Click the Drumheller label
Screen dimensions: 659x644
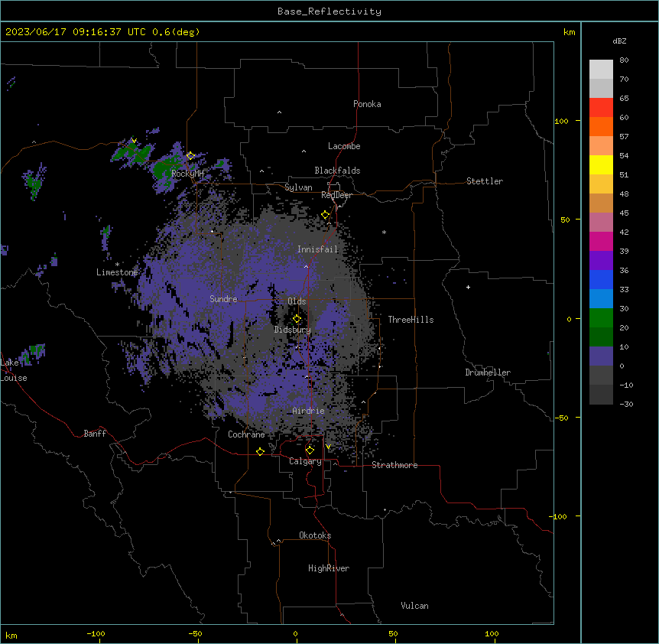pos(488,372)
